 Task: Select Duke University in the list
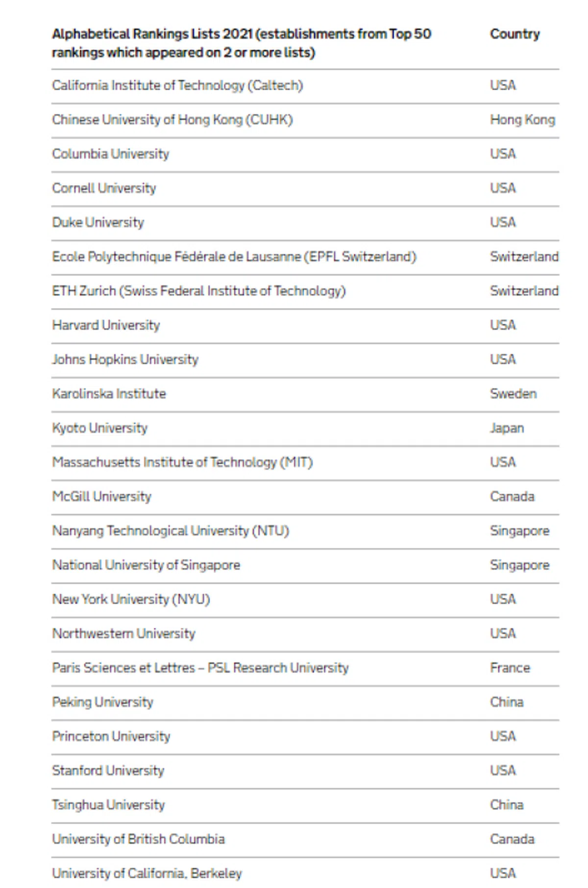coord(98,223)
